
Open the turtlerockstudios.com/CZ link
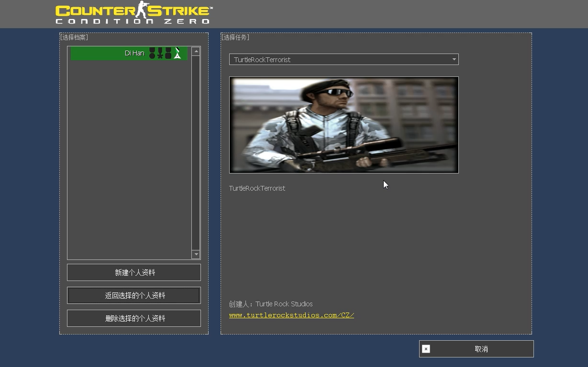(x=291, y=315)
